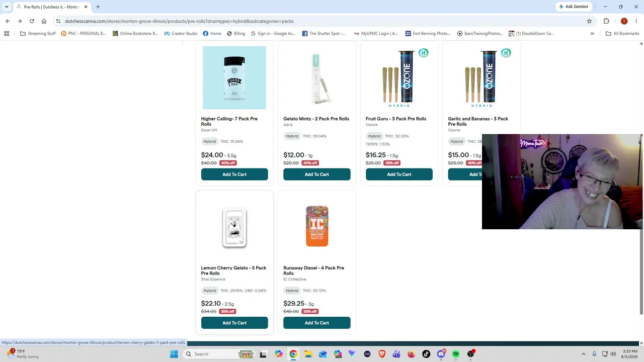Viewport: 644px width, 362px height.
Task: Open the DoubleDown Casino bookmark
Action: (531, 34)
